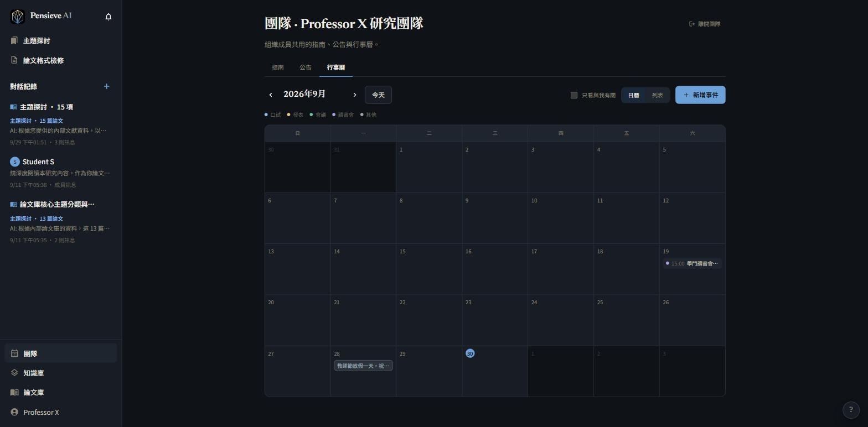Screen dimensions: 868x427
Task: Select September 1 day cell
Action: pos(429,168)
